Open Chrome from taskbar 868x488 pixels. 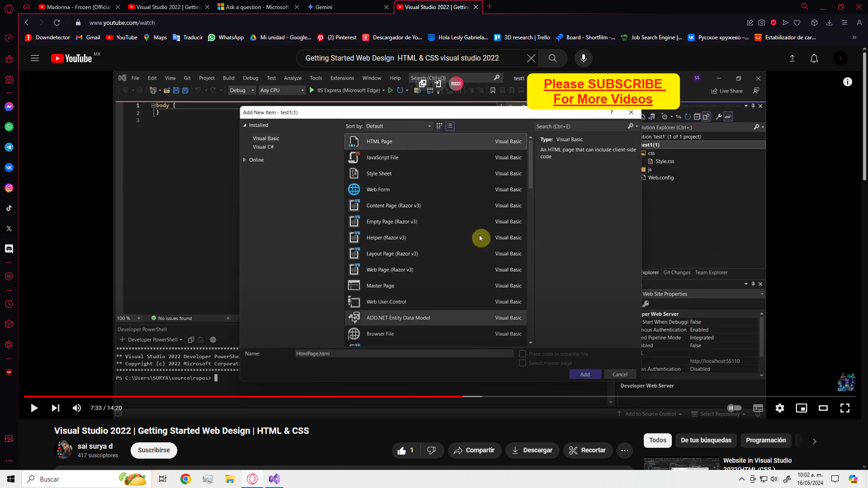(x=185, y=479)
